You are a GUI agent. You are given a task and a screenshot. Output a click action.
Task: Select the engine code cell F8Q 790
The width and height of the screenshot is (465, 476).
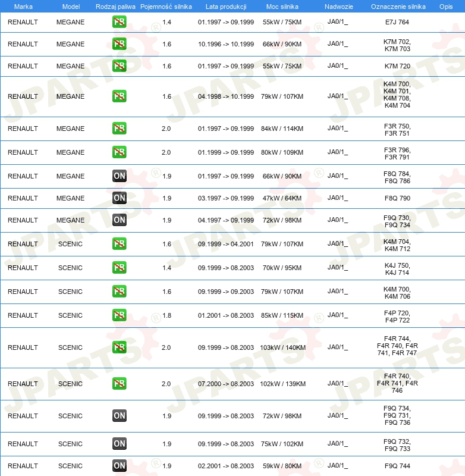[x=397, y=198]
